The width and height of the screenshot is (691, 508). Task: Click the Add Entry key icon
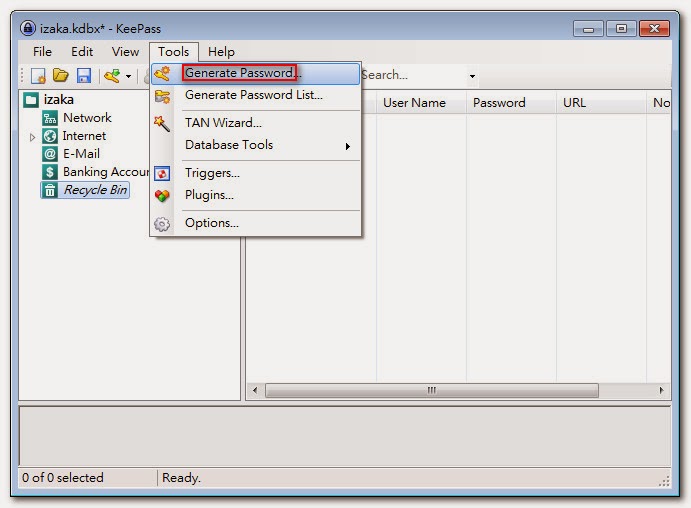click(112, 76)
